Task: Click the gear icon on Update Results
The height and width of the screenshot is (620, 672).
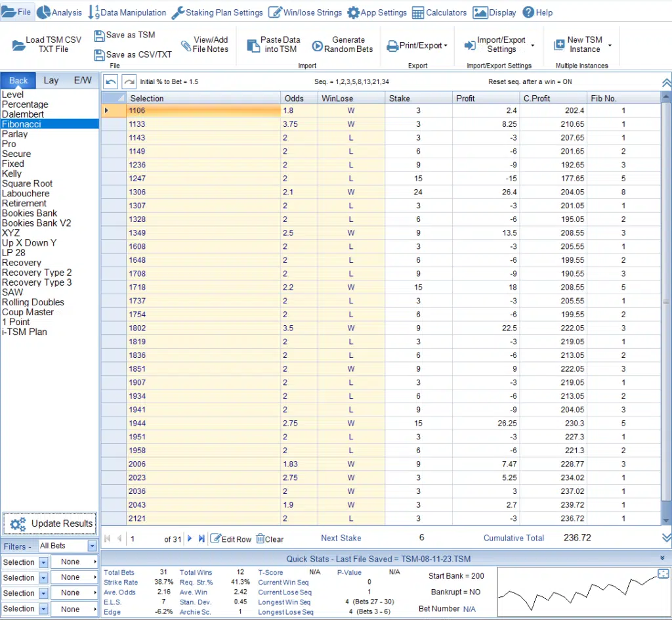Action: [x=18, y=524]
